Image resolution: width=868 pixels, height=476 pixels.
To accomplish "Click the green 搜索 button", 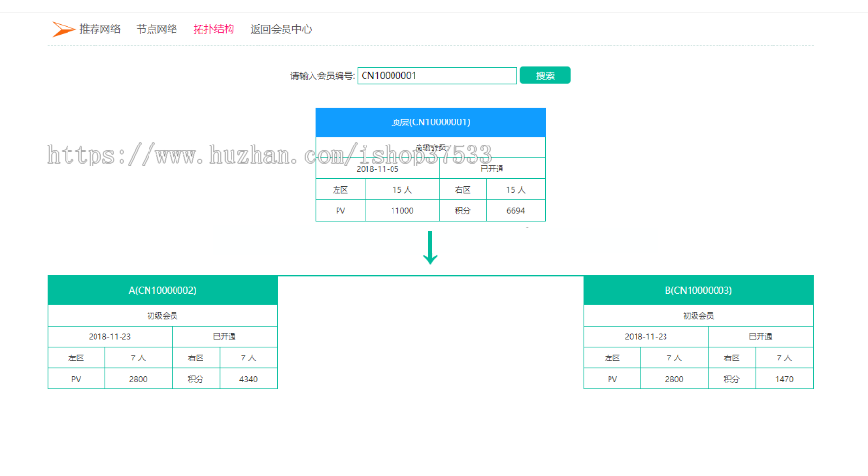I will coord(545,76).
